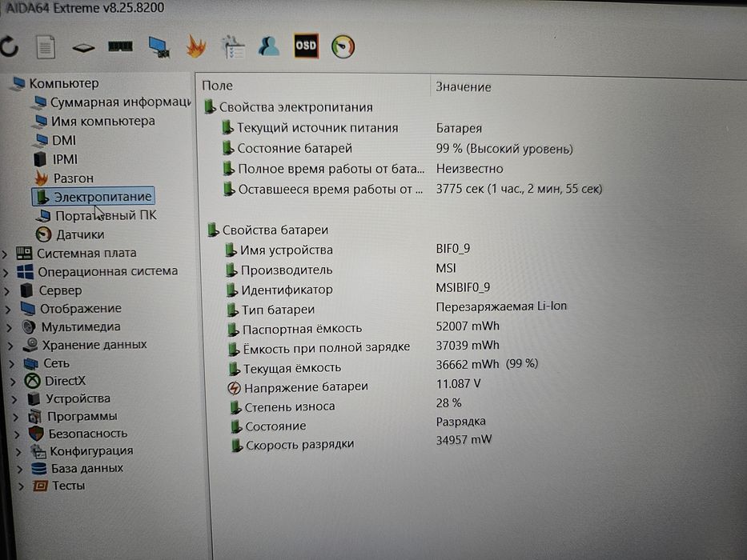The image size is (747, 560).
Task: Launch the system stability test flame icon
Action: (196, 46)
